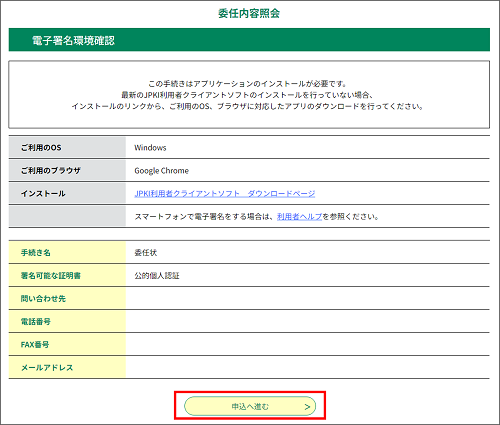The image size is (500, 425).
Task: Select the 電子署名環境確認 green header
Action: pos(249,40)
